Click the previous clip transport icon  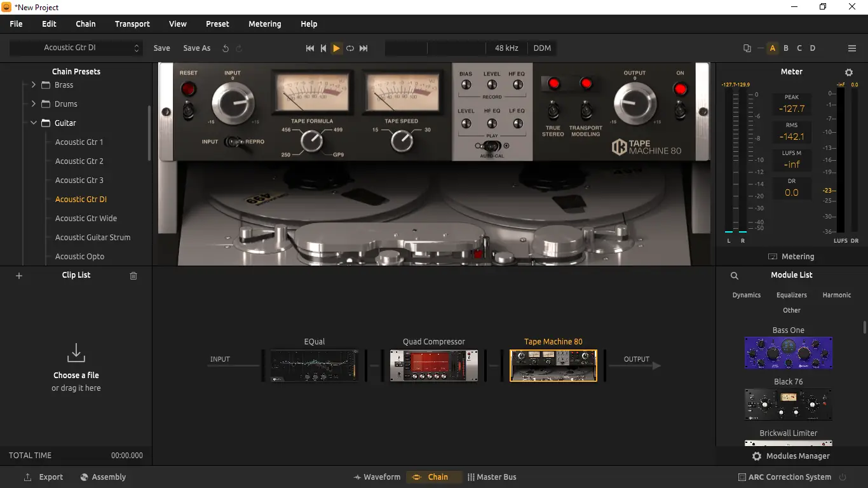(323, 48)
